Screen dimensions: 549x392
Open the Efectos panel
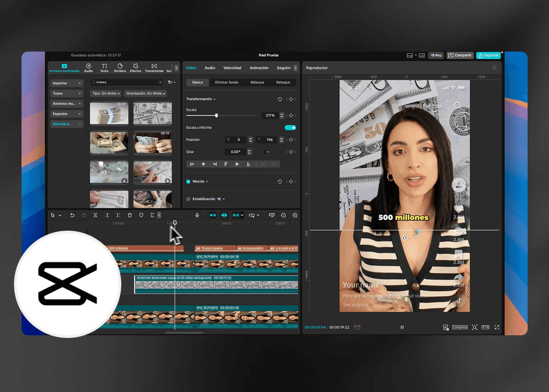click(135, 68)
